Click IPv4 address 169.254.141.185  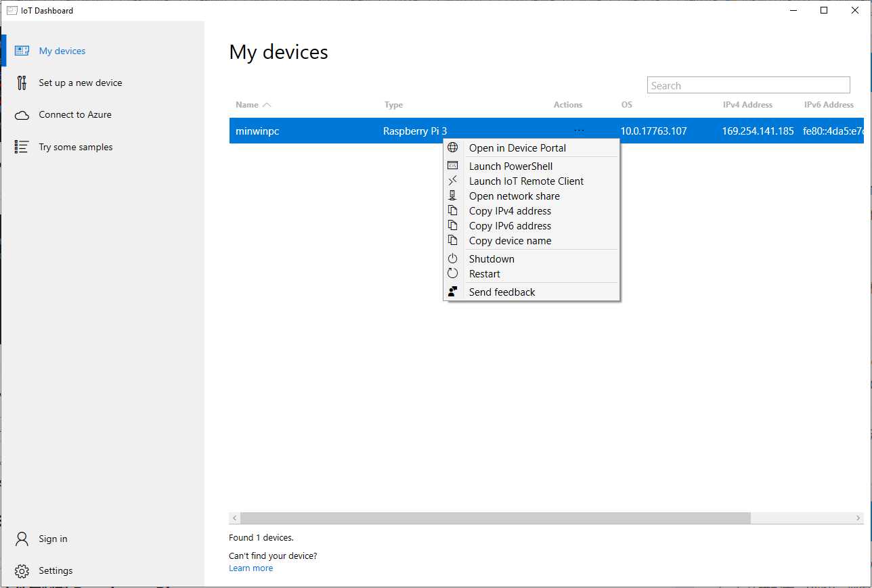point(758,131)
